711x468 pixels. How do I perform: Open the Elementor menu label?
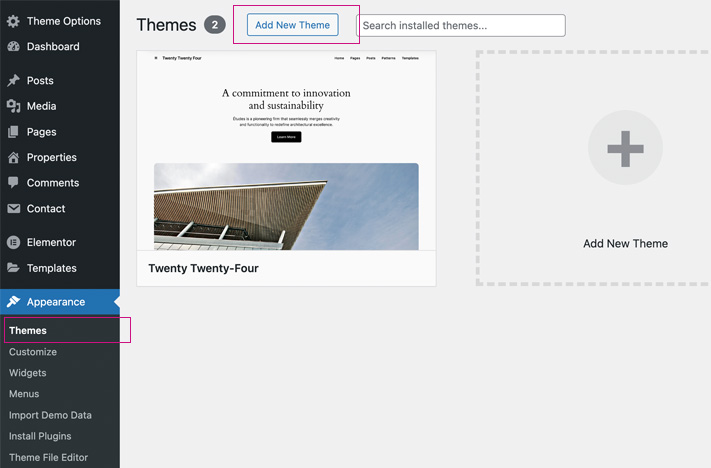pyautogui.click(x=51, y=243)
